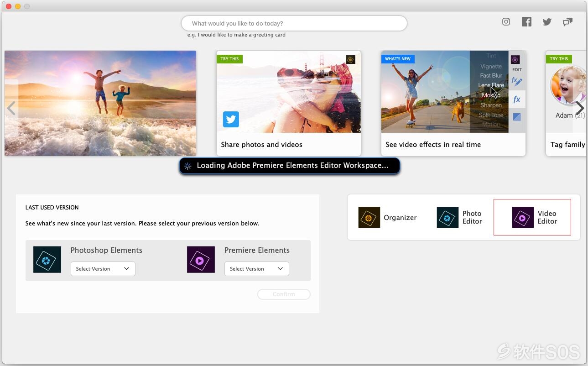Focus the 'What would you like to do today?' search field

click(294, 23)
